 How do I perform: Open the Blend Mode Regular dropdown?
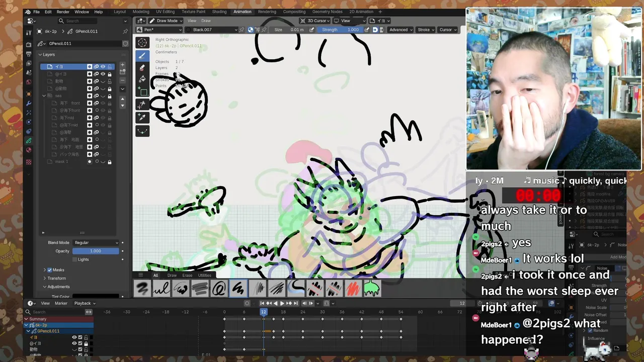point(96,242)
